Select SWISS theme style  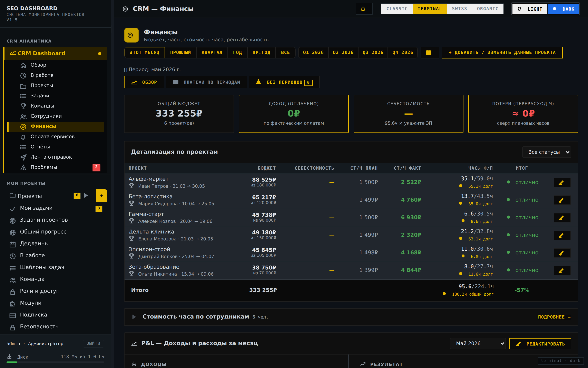[459, 9]
